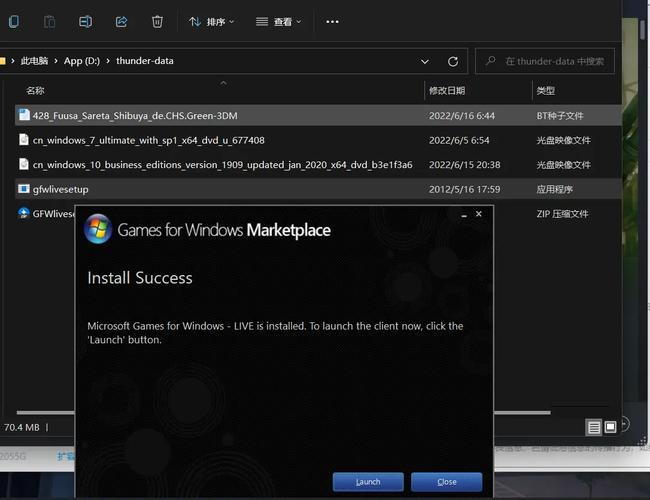
Task: Click the Launch button in installer
Action: [x=368, y=482]
